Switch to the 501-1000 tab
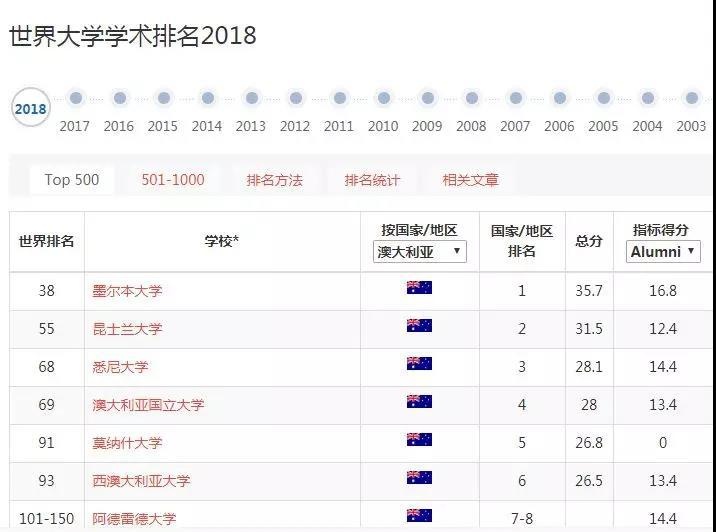 pyautogui.click(x=173, y=180)
